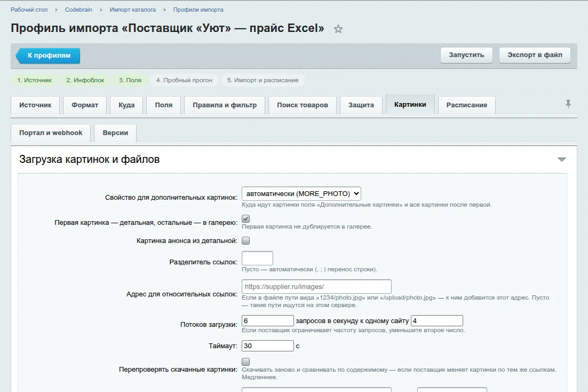Switch to the «Источник» tab
The height and width of the screenshot is (392, 588).
[35, 105]
